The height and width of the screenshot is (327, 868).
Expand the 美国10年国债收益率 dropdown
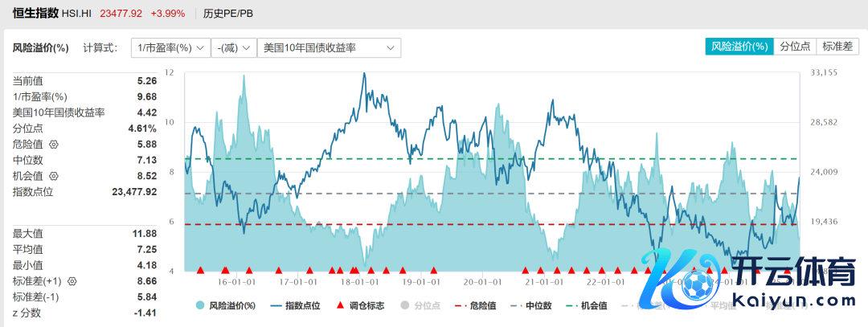[328, 48]
